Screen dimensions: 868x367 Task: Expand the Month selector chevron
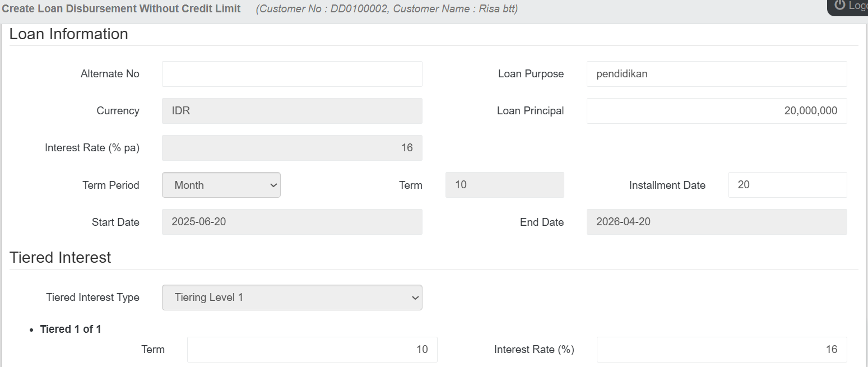click(273, 185)
